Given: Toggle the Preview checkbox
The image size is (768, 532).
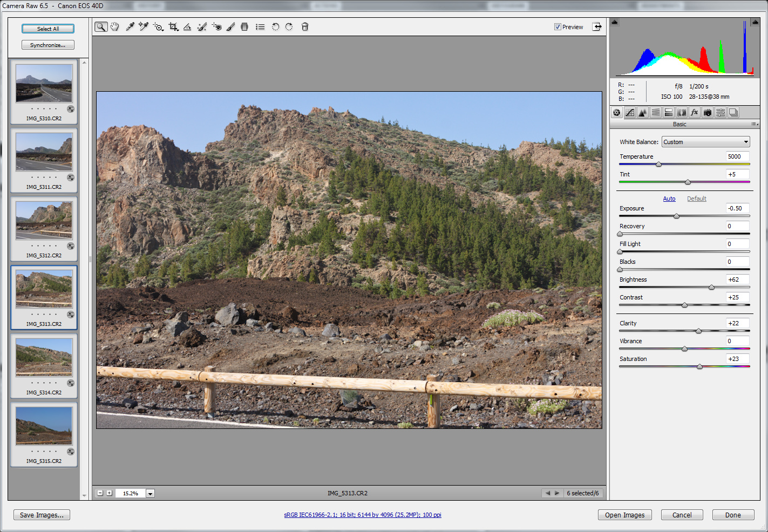Looking at the screenshot, I should point(558,27).
